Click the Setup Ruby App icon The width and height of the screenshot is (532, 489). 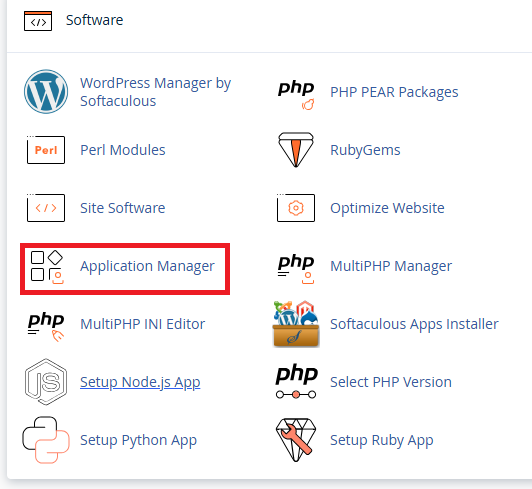tap(296, 440)
